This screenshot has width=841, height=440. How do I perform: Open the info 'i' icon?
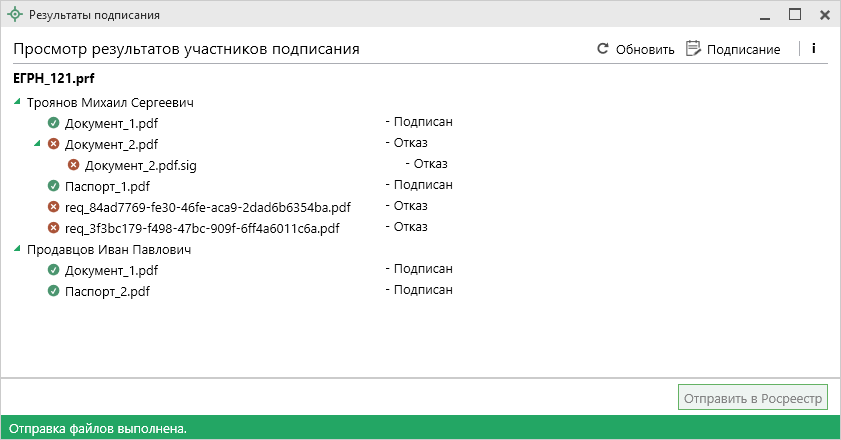click(x=813, y=48)
